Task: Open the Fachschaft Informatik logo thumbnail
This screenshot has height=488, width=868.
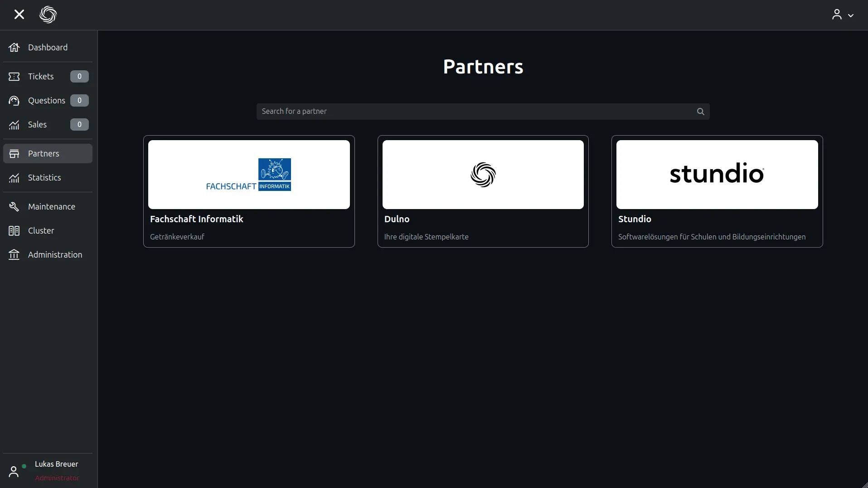Action: tap(249, 175)
